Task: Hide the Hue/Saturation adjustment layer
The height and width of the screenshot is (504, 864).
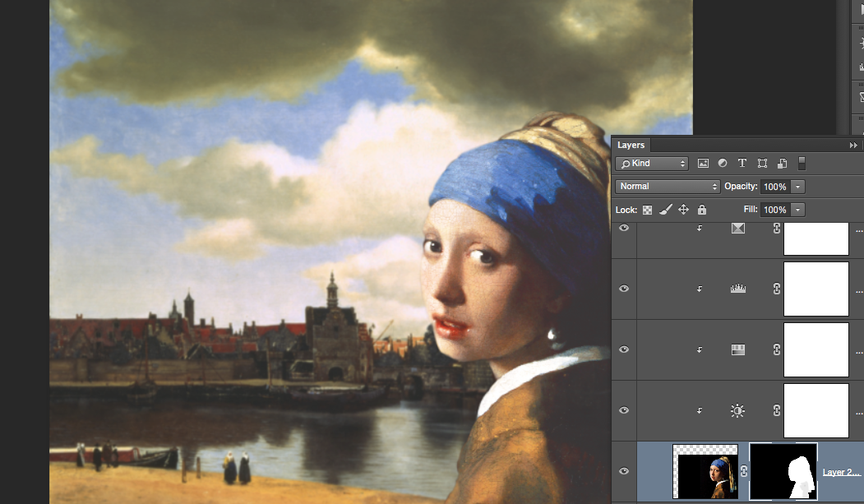Action: (x=624, y=349)
